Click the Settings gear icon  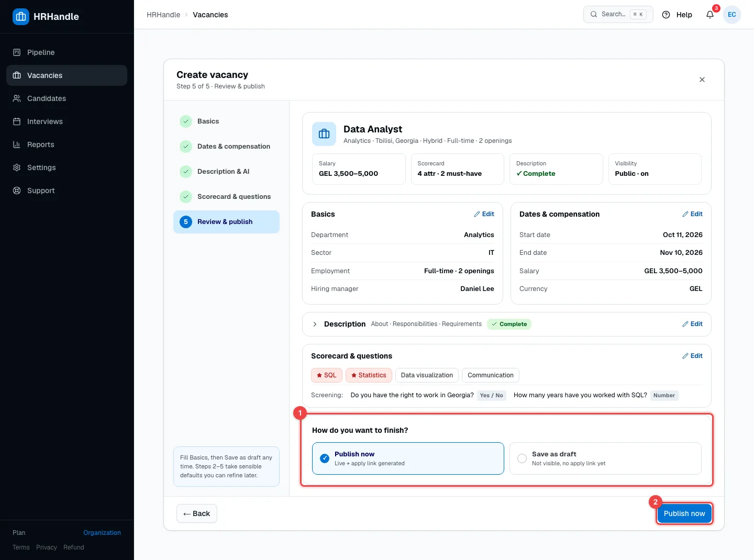click(x=17, y=167)
